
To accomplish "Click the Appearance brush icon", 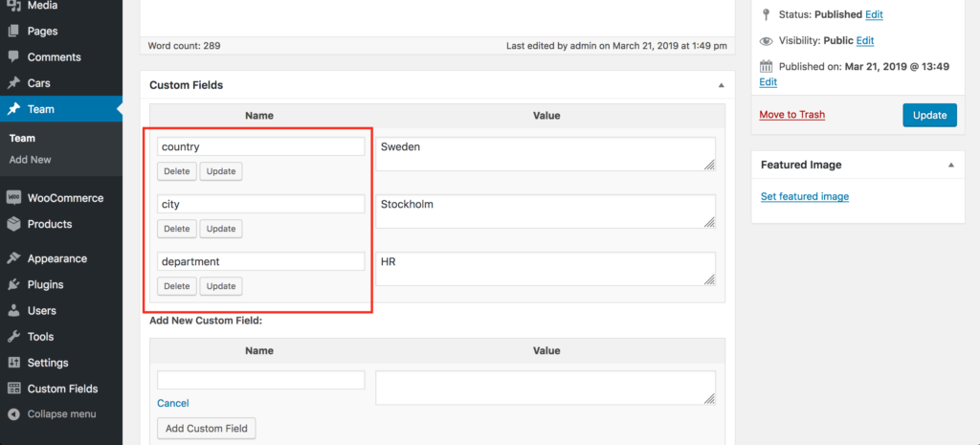I will click(13, 258).
